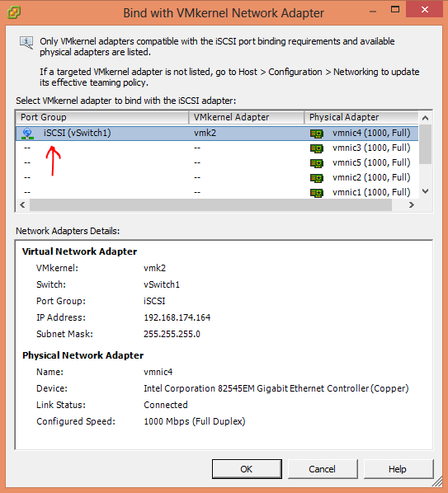
Task: Sort by Port Group column header
Action: (102, 117)
